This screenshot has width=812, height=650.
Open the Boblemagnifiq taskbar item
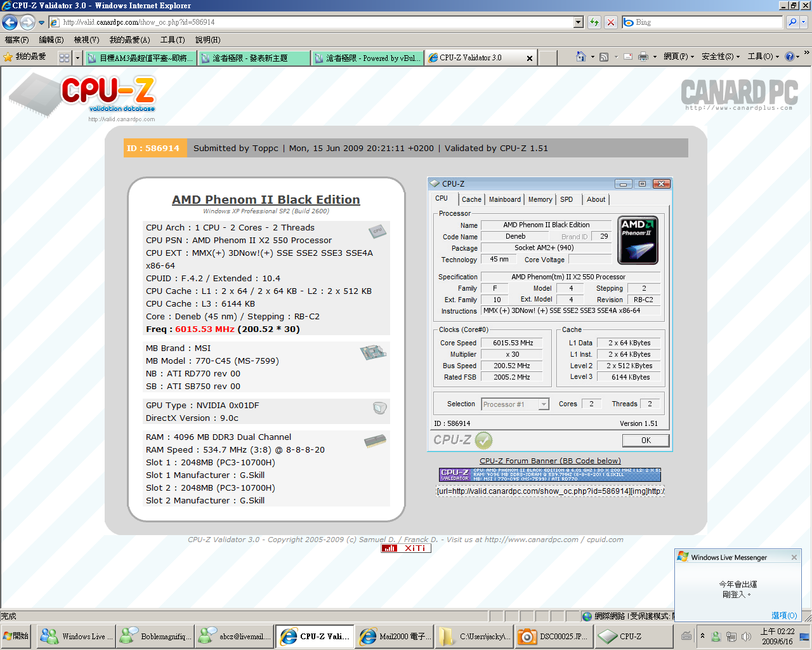[x=154, y=636]
